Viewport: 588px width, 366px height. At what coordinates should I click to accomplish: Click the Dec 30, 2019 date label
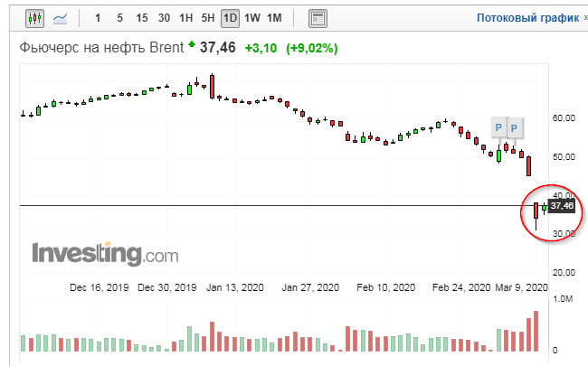[166, 287]
